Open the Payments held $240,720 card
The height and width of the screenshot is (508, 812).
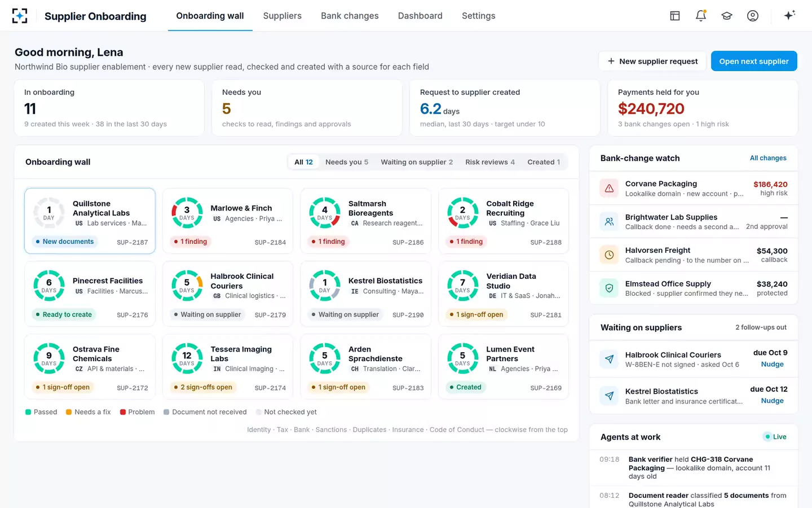tap(703, 108)
